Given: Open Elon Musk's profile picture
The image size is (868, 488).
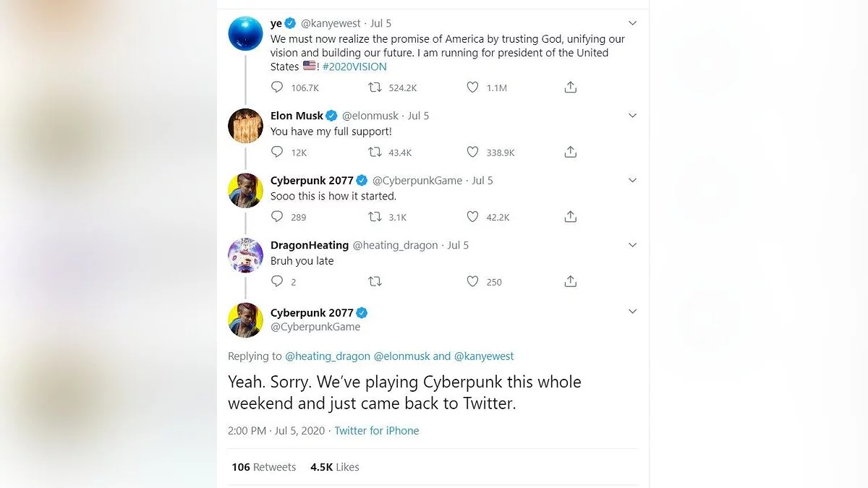Looking at the screenshot, I should pos(245,126).
